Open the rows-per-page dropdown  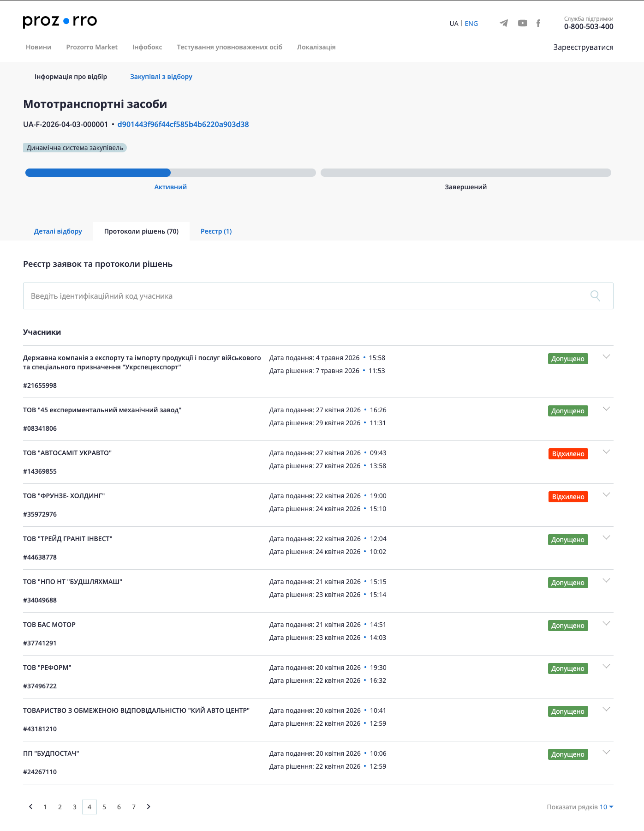[x=606, y=807]
